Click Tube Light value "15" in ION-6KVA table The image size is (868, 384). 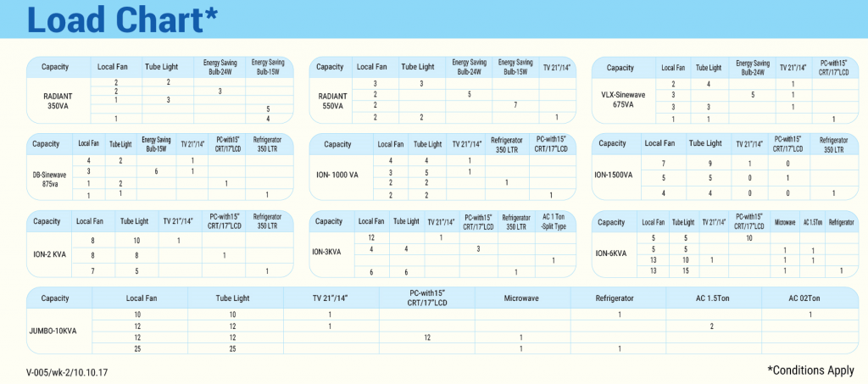pos(685,270)
